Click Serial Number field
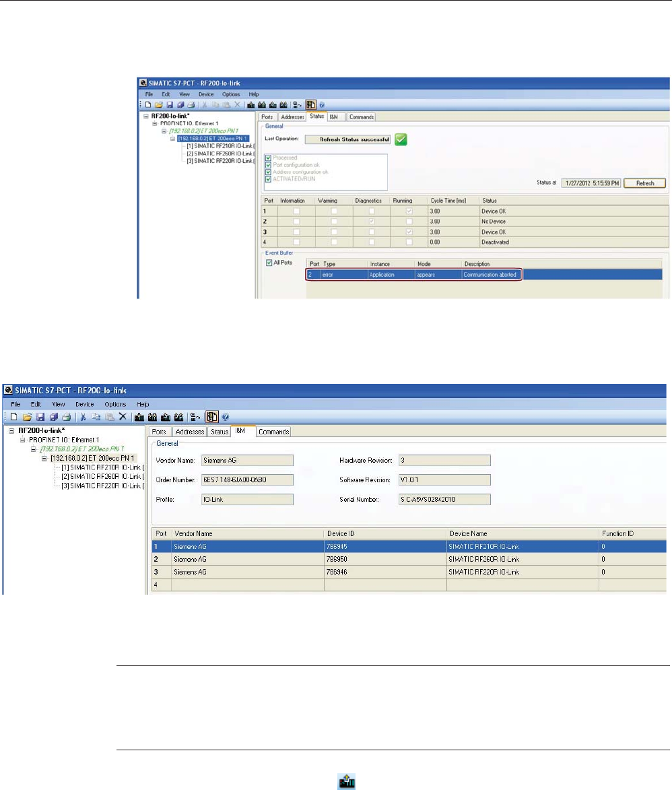Screen dimensions: 672x790 [x=444, y=500]
